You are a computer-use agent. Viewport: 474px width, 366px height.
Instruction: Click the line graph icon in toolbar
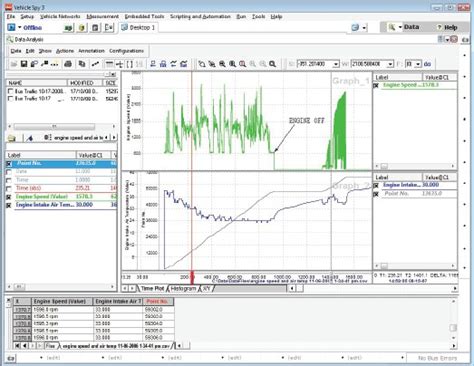[x=96, y=64]
